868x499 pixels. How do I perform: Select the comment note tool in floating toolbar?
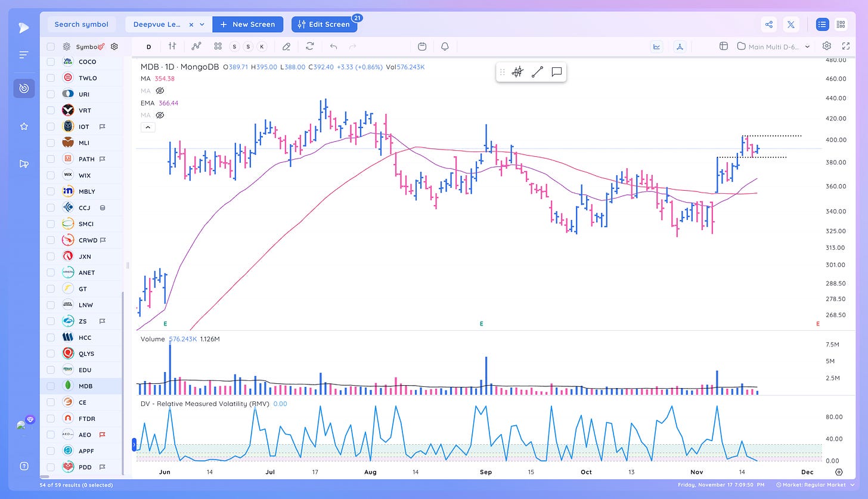click(x=557, y=72)
